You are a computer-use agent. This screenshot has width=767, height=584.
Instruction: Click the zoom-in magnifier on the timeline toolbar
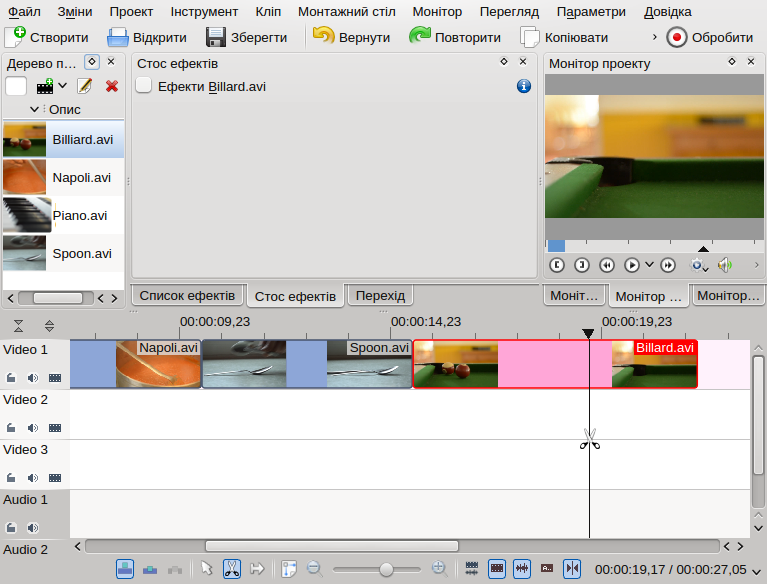(x=438, y=568)
